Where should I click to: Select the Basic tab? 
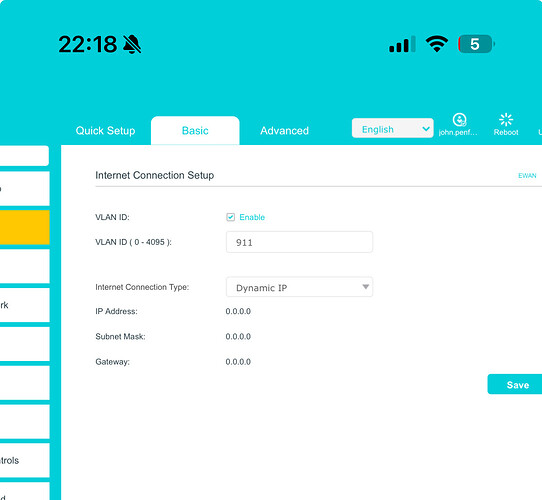(195, 130)
